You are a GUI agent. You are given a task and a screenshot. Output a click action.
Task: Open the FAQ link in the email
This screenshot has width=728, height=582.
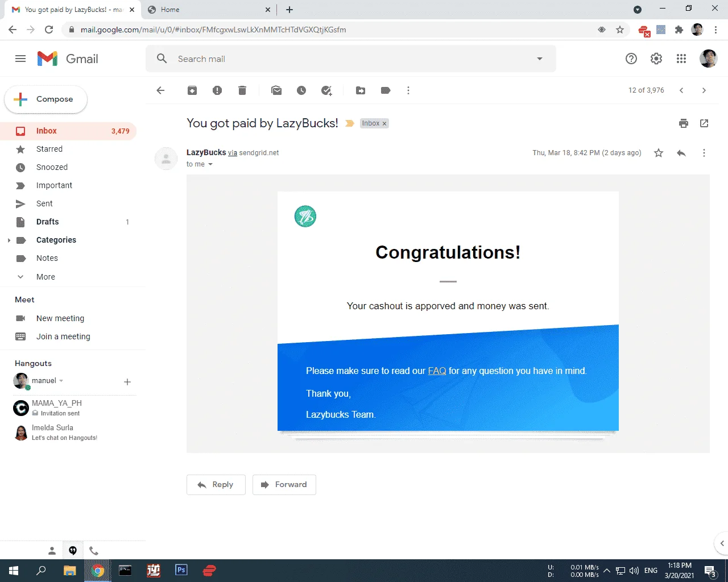pyautogui.click(x=437, y=371)
